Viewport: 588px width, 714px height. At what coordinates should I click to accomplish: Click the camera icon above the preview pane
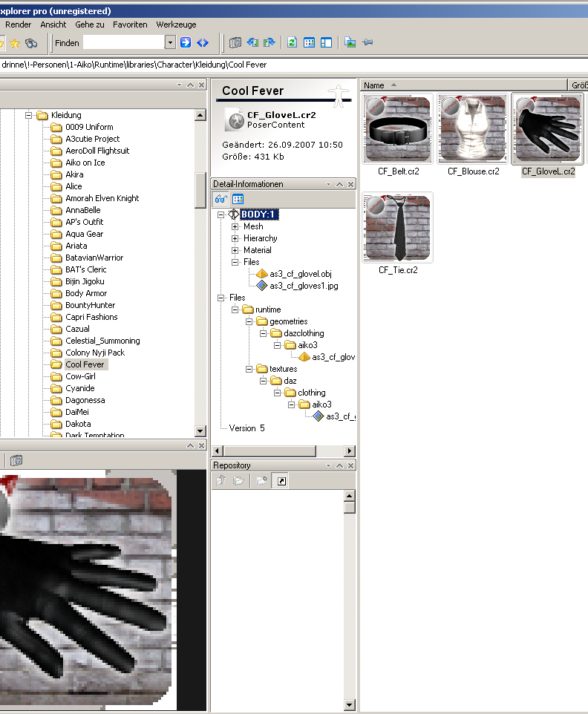click(16, 460)
